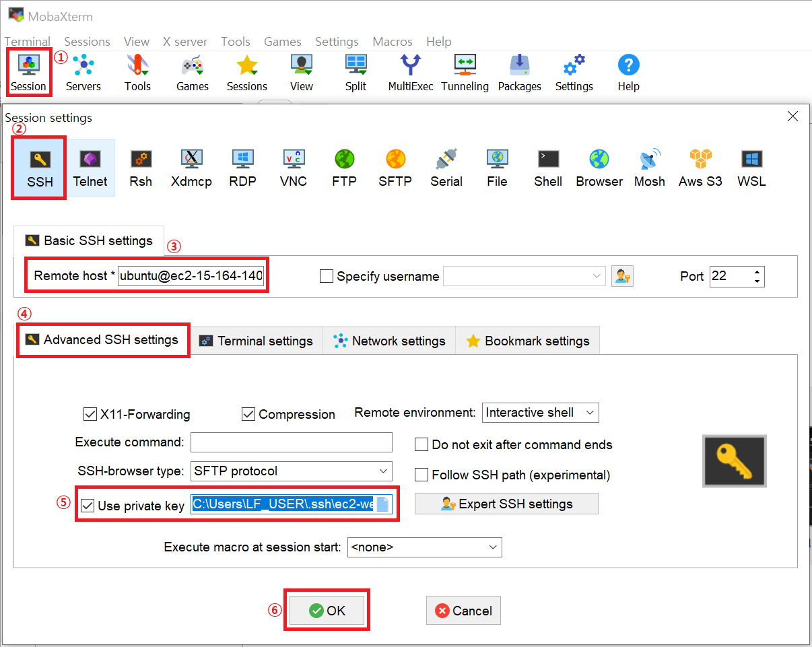This screenshot has width=812, height=647.
Task: Open the View menu in menu bar
Action: point(137,42)
